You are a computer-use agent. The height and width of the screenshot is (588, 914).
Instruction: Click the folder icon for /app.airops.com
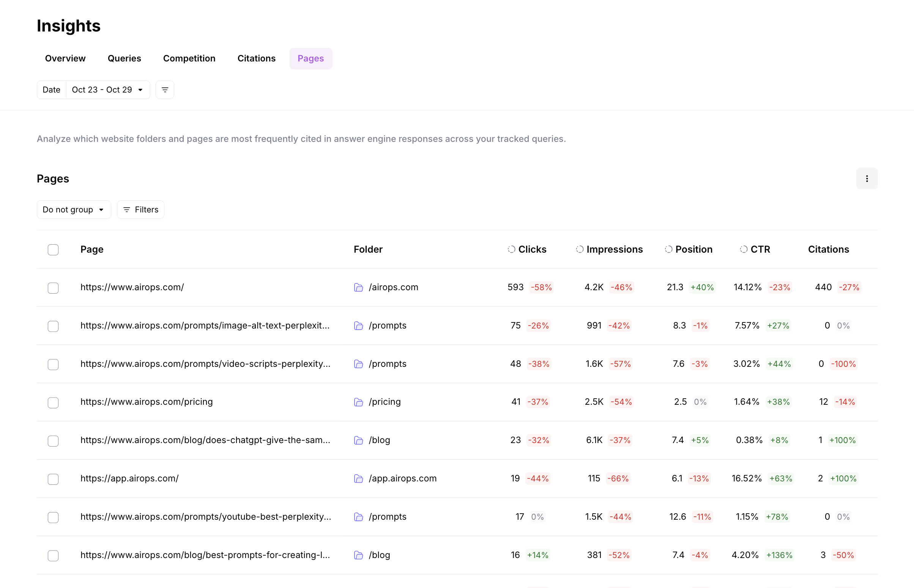click(x=358, y=478)
